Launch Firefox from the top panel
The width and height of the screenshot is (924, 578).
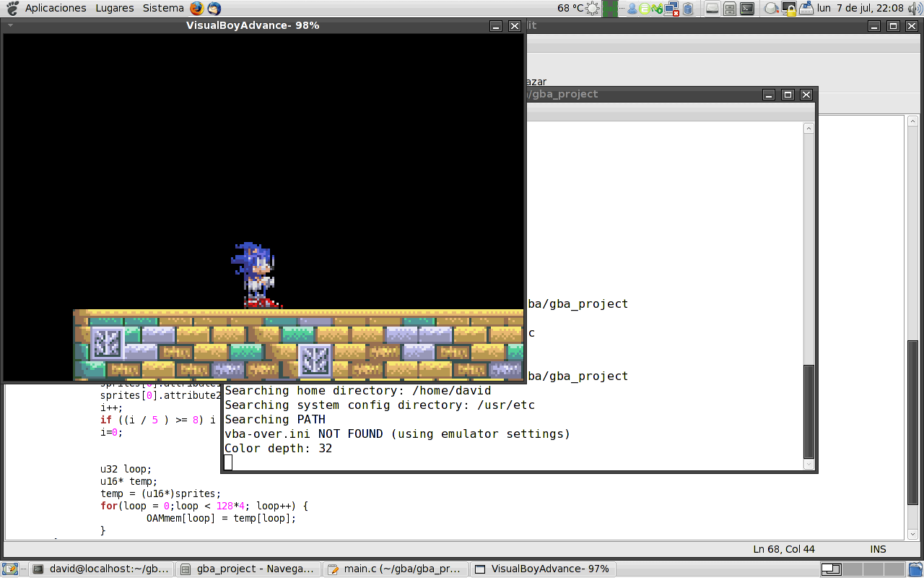coord(197,9)
